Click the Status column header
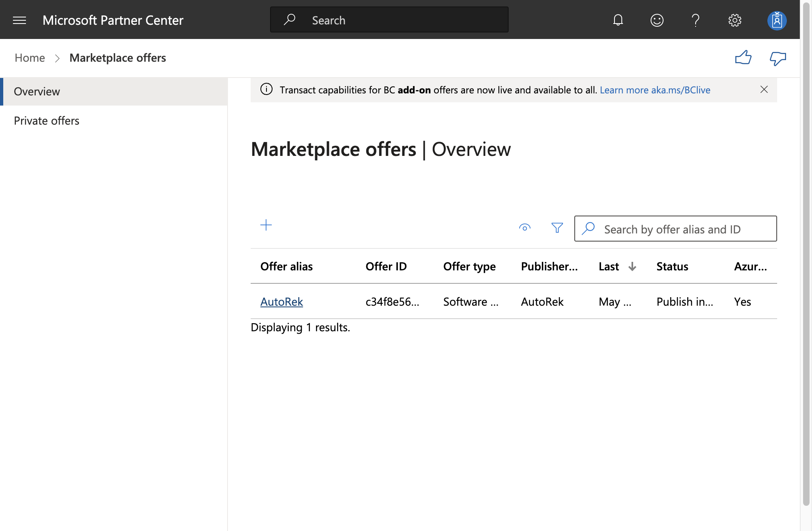The image size is (812, 531). (x=672, y=266)
